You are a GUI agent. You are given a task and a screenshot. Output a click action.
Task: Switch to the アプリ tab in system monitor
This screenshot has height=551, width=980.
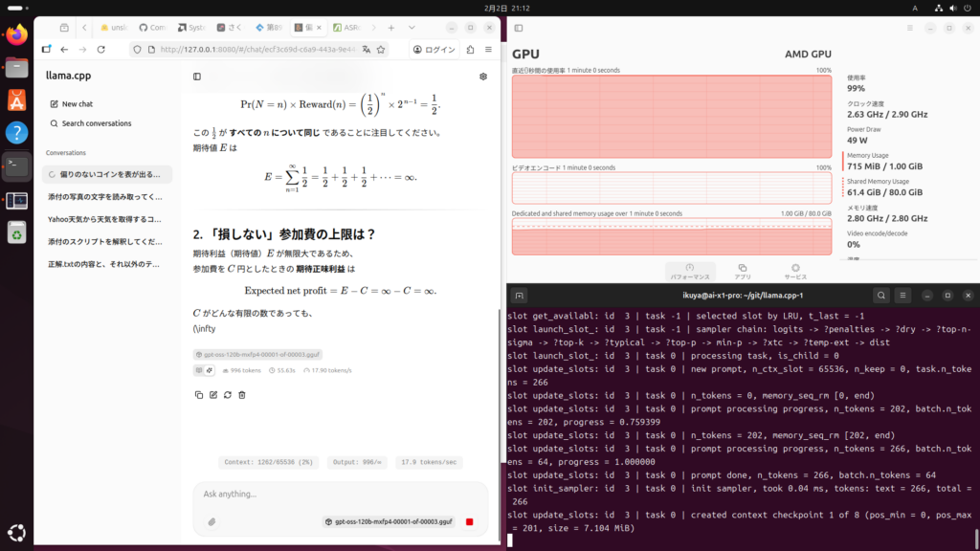pyautogui.click(x=743, y=271)
